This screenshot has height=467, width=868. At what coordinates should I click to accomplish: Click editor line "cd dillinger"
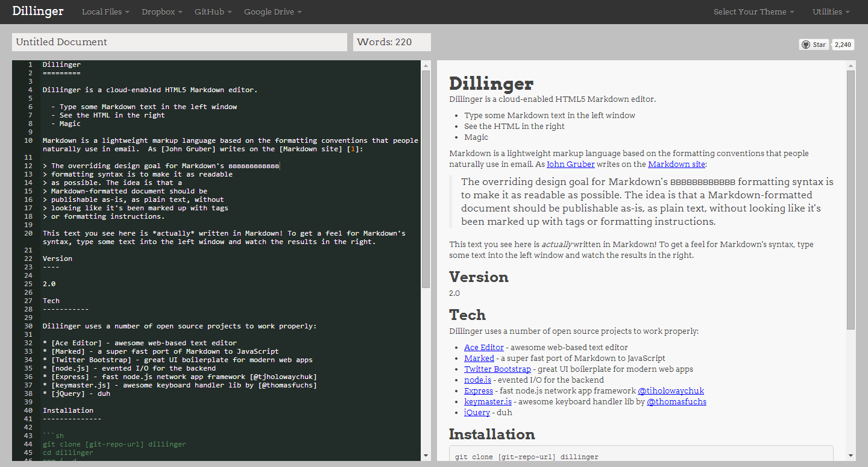pos(68,453)
